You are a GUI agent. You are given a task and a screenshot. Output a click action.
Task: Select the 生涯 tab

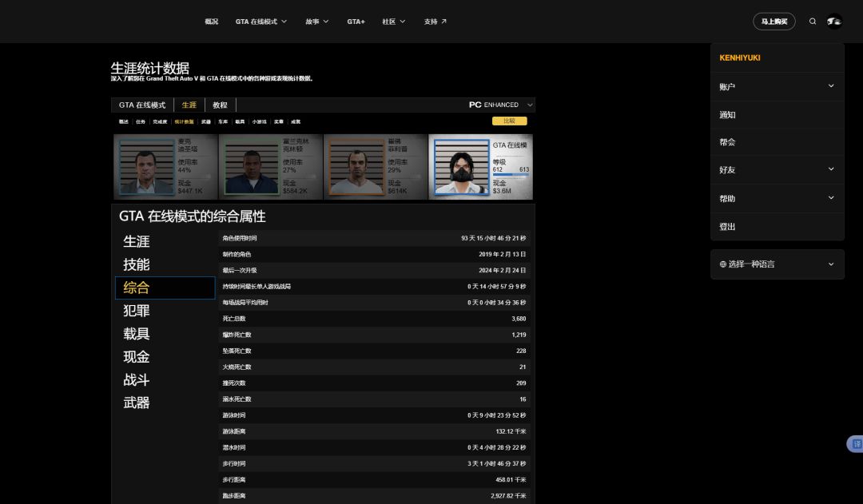tap(189, 105)
